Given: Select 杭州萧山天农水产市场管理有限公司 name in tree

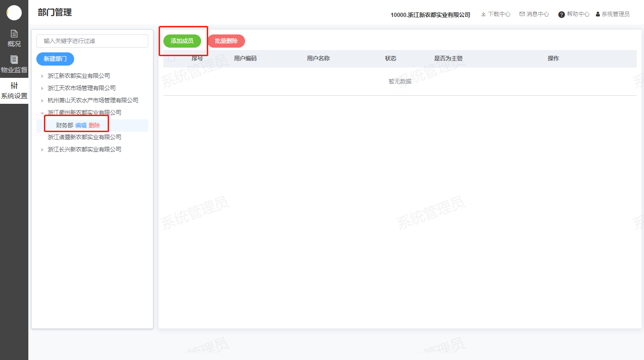Looking at the screenshot, I should (x=93, y=100).
